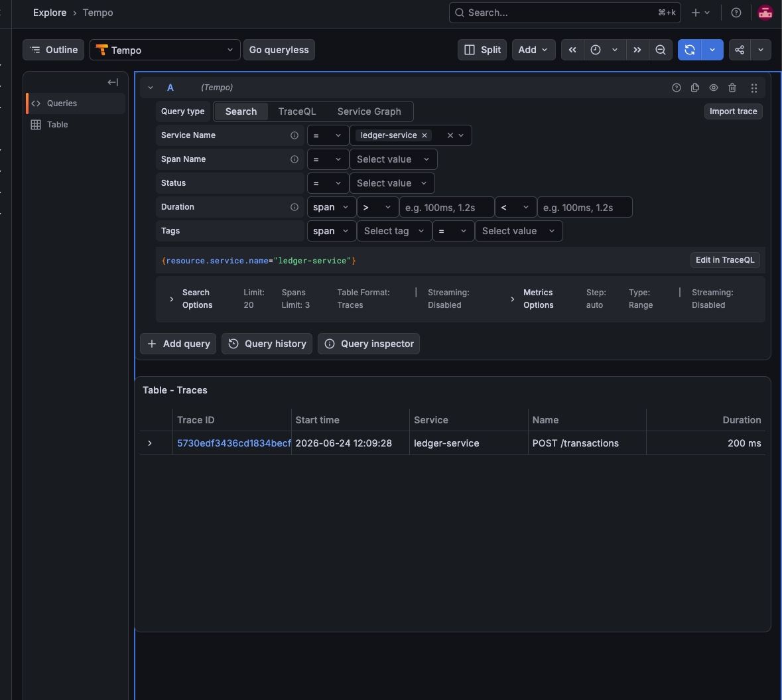Select Queries in side panel

click(76, 104)
